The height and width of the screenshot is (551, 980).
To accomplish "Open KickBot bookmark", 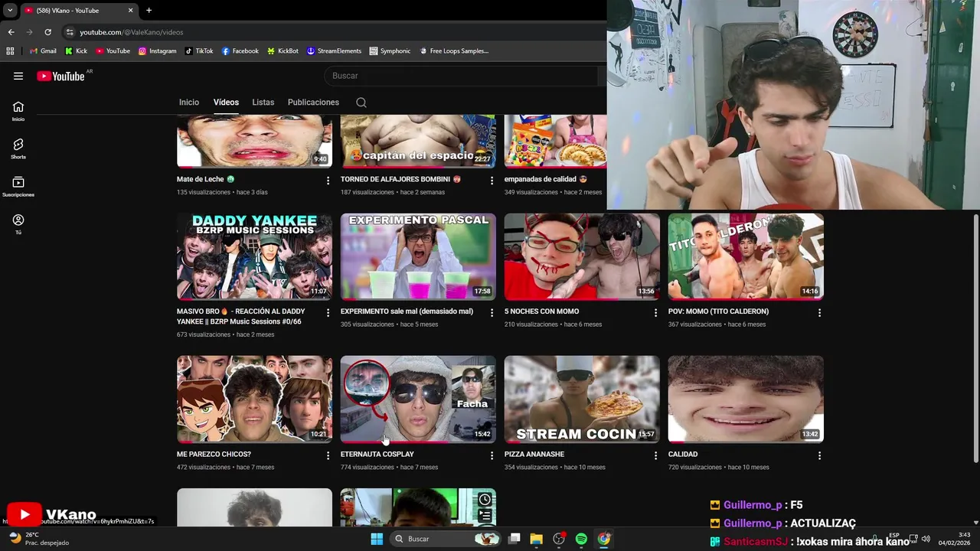I will tap(283, 51).
